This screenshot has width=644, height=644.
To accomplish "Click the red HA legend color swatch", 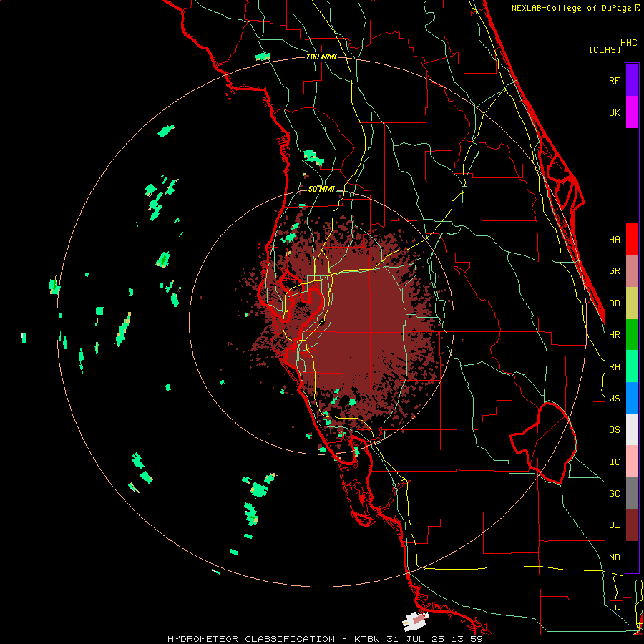I will point(632,239).
